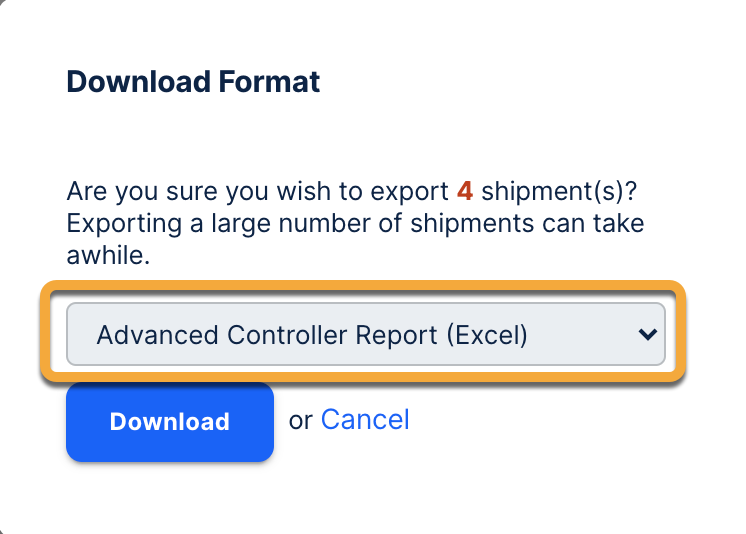The width and height of the screenshot is (746, 534).
Task: Cancel the shipment export
Action: [x=365, y=420]
